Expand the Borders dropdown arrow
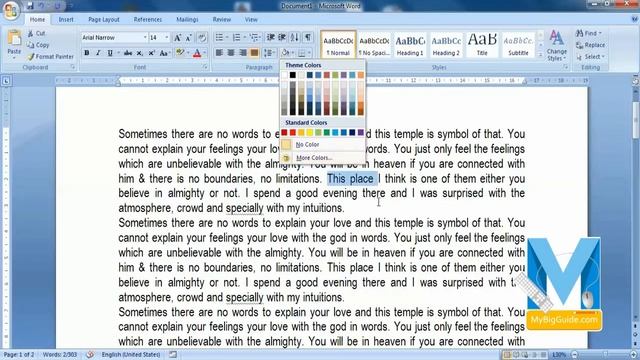 point(309,53)
